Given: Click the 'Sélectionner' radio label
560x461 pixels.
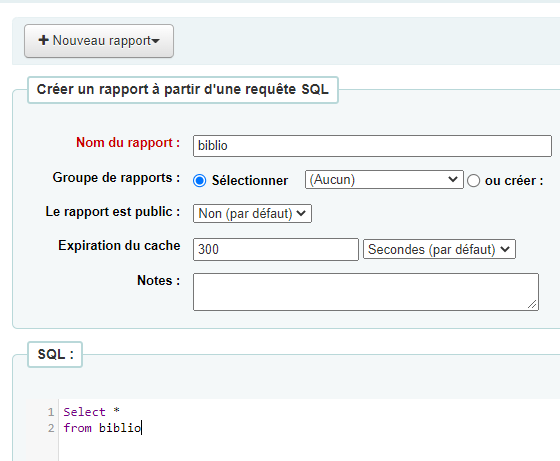Looking at the screenshot, I should [250, 181].
